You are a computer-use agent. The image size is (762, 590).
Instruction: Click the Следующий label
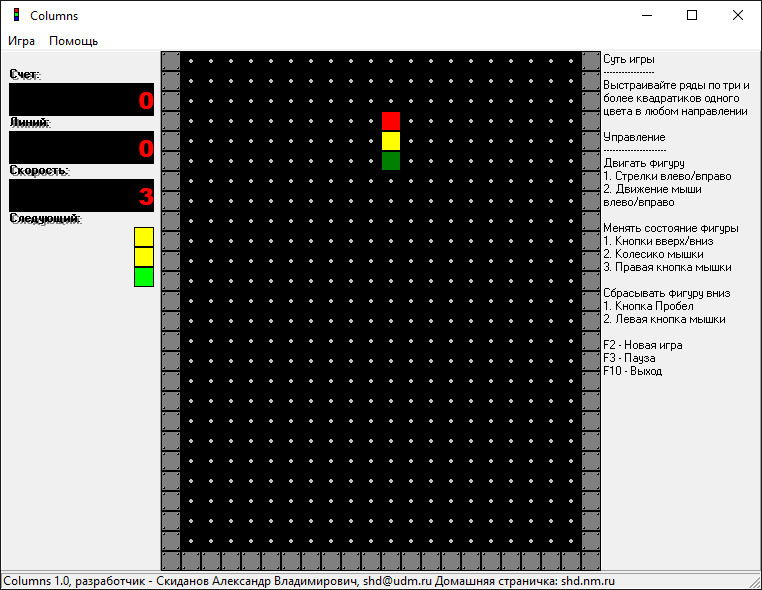46,219
